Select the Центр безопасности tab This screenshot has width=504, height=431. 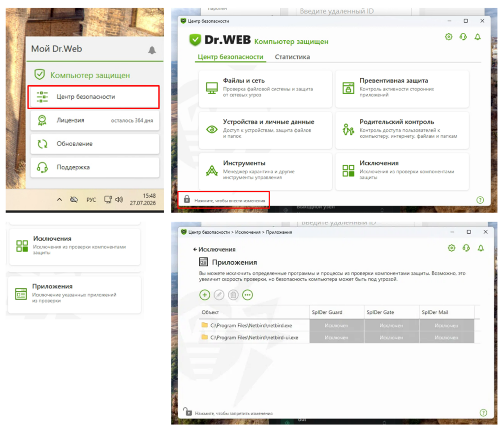coord(230,57)
